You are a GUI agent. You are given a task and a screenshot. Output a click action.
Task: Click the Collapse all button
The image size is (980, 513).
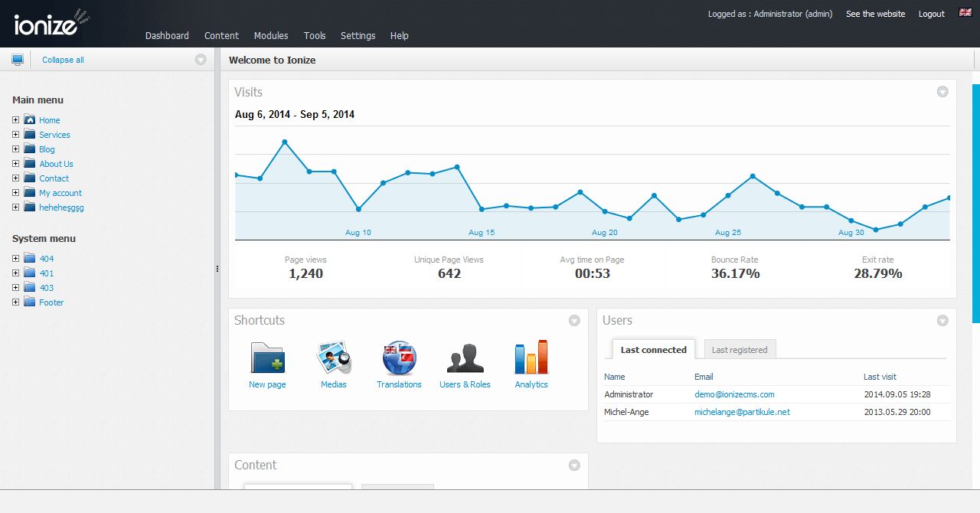(62, 59)
